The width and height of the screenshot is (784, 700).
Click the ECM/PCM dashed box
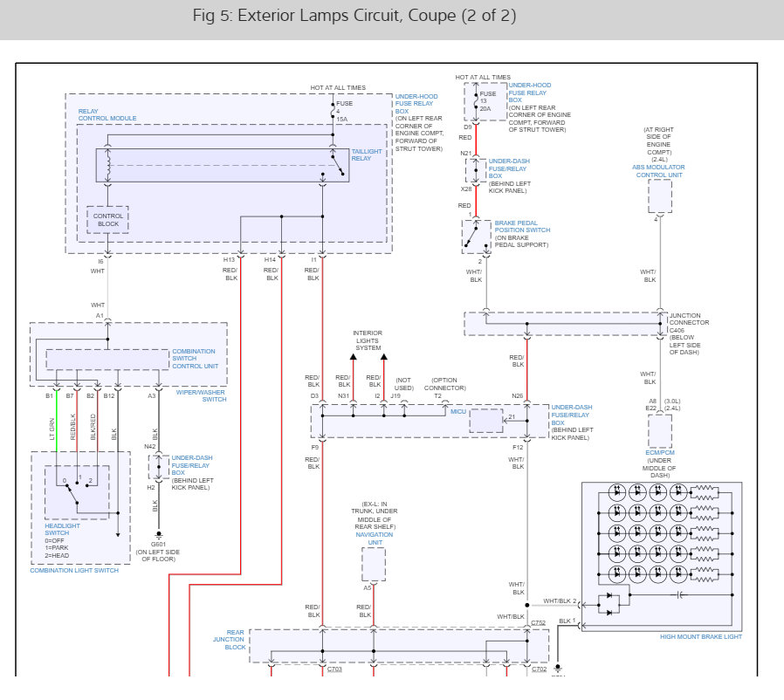(x=660, y=431)
